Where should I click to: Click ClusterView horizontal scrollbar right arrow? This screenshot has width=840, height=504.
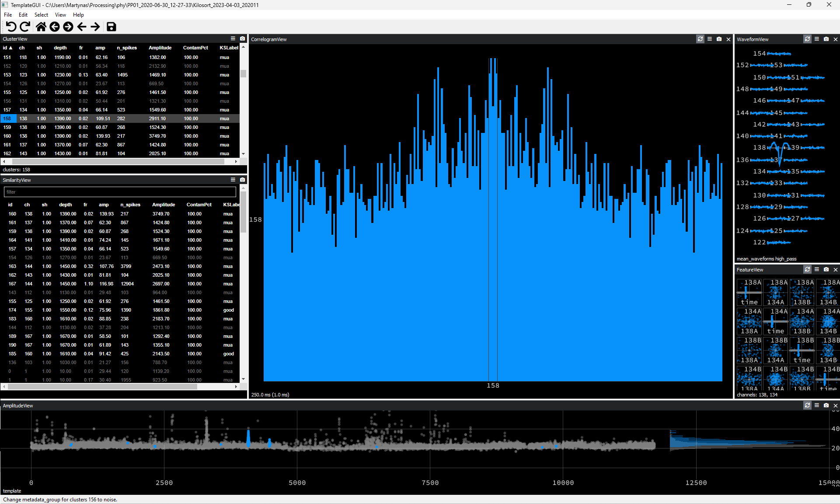236,161
